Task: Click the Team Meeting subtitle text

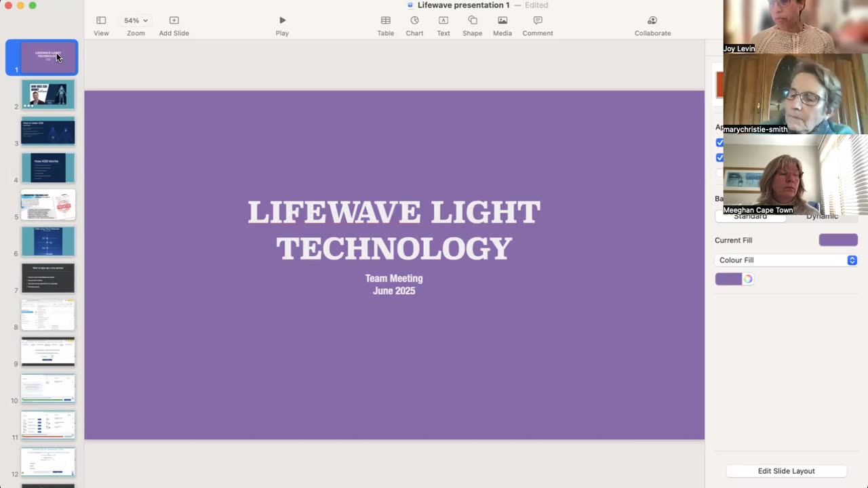Action: click(x=394, y=279)
